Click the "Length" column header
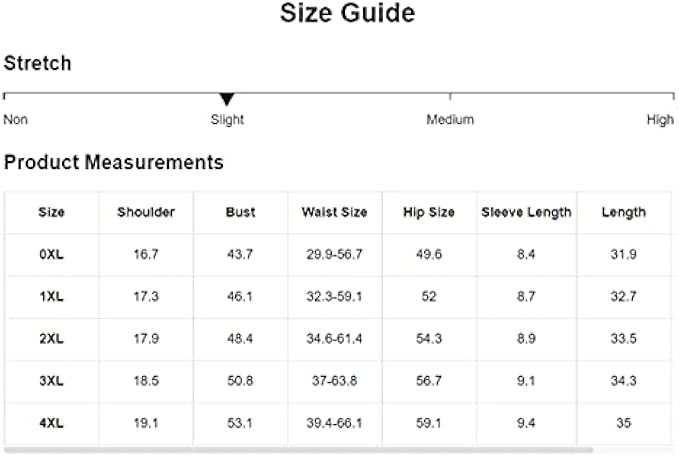The height and width of the screenshot is (458, 679). point(623,212)
